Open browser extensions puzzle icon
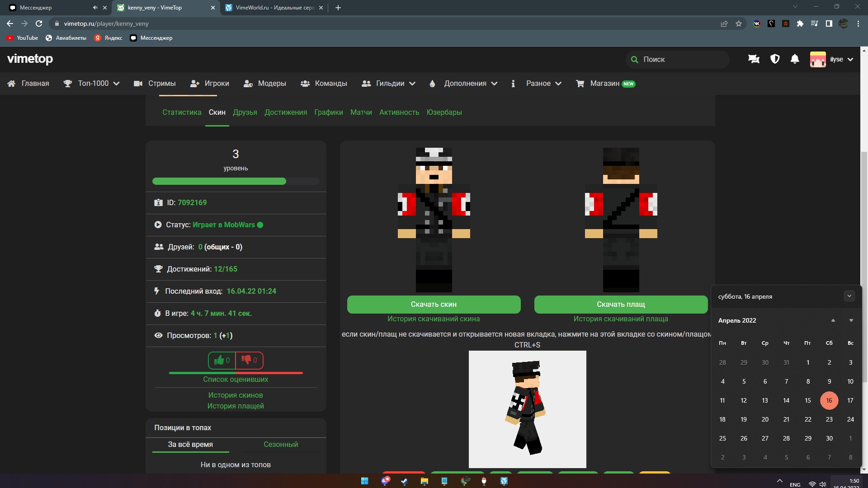Screen dimensions: 868x488 click(x=800, y=23)
